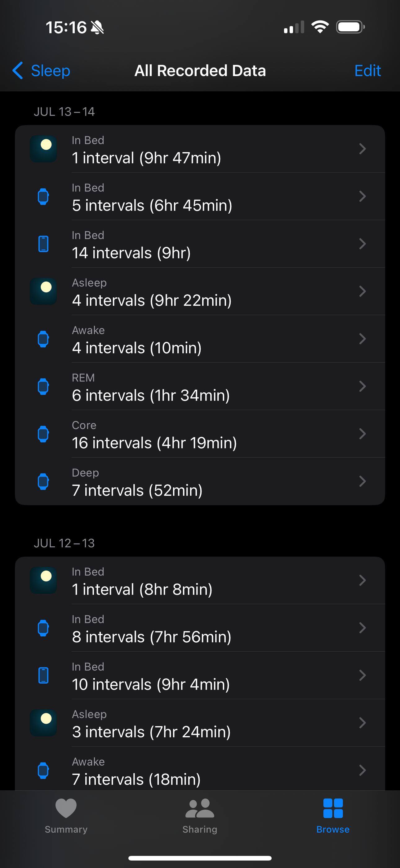Tap the back chevron next to Sleep
Screen dimensions: 400x868
pos(18,70)
